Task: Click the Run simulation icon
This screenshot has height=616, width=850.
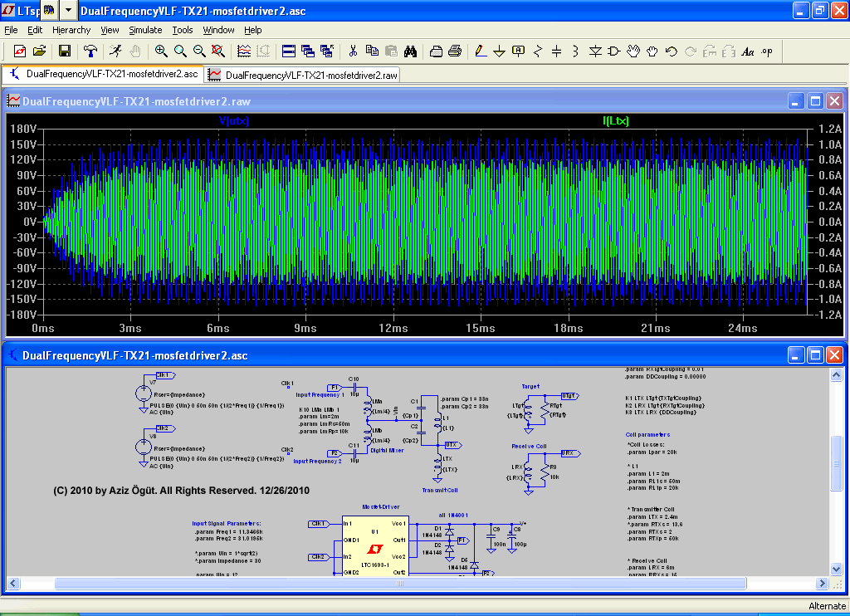Action: (115, 51)
